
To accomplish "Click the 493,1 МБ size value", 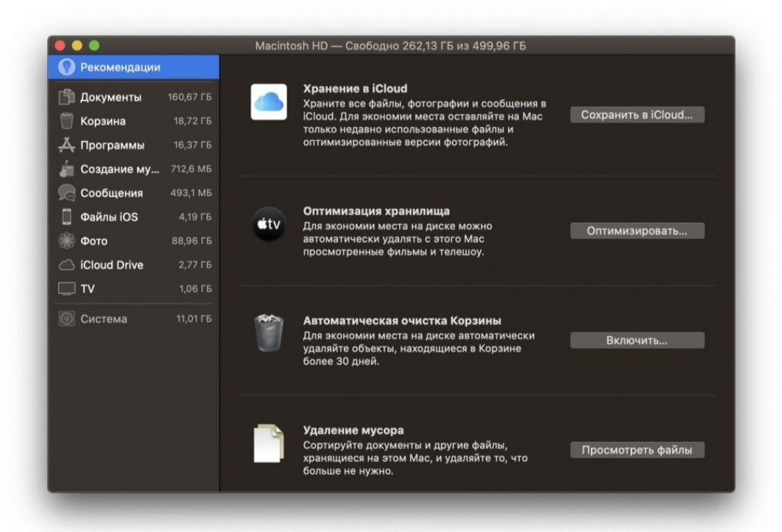I will [191, 193].
